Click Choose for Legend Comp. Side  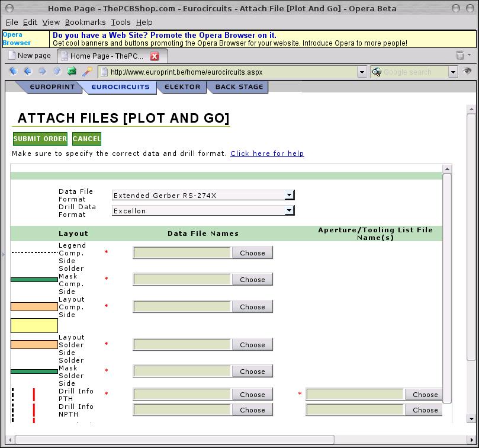[x=252, y=253]
